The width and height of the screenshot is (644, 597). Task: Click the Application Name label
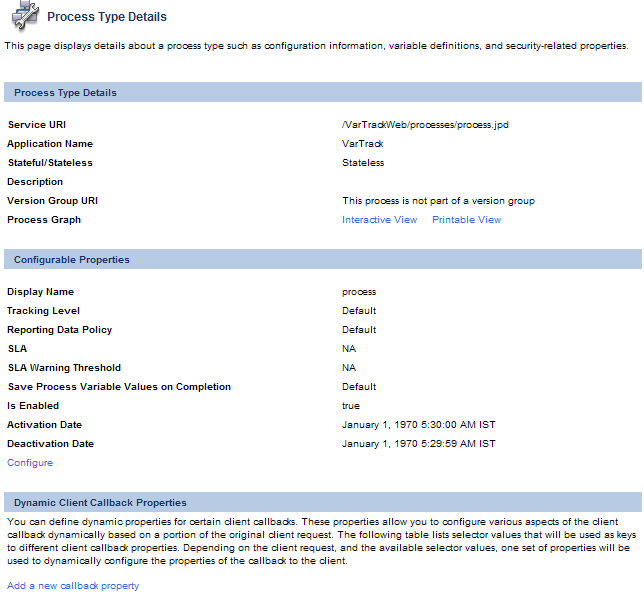pyautogui.click(x=50, y=144)
